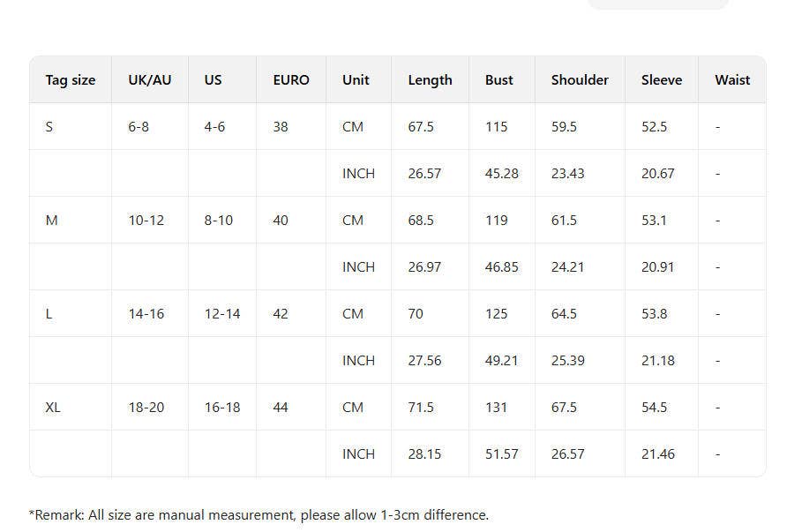Click the manual measurement remark text

[x=259, y=515]
